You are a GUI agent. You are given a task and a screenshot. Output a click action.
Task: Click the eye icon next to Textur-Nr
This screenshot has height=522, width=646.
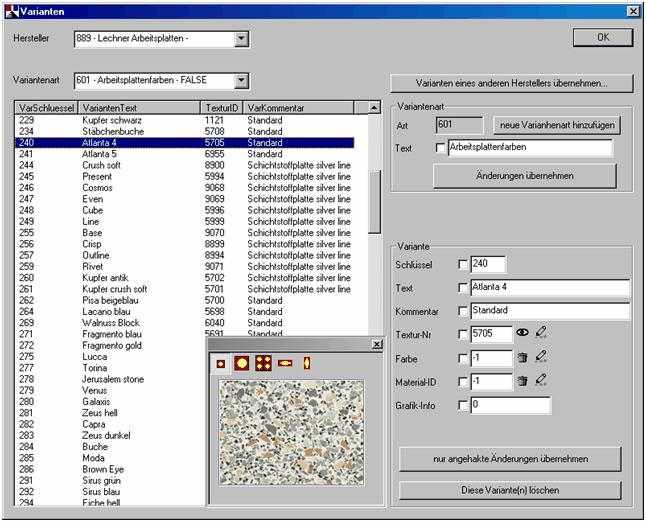[521, 333]
